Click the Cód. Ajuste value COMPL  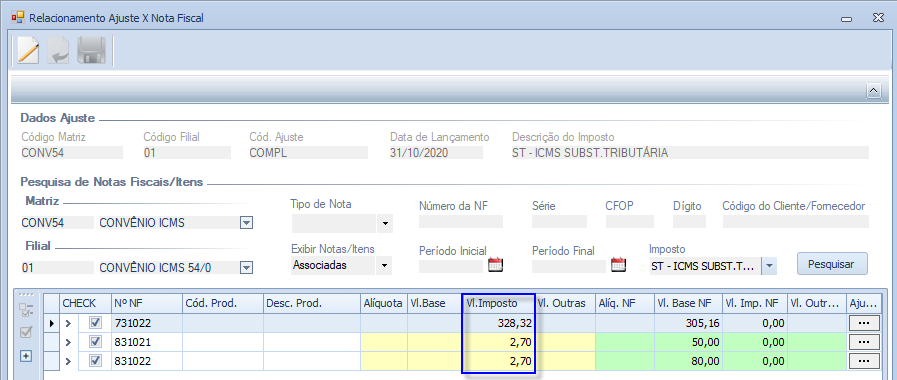[x=308, y=153]
